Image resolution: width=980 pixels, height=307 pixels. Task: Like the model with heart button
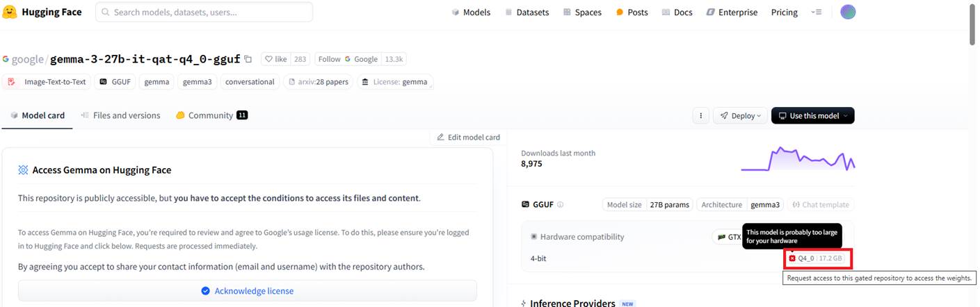[275, 59]
